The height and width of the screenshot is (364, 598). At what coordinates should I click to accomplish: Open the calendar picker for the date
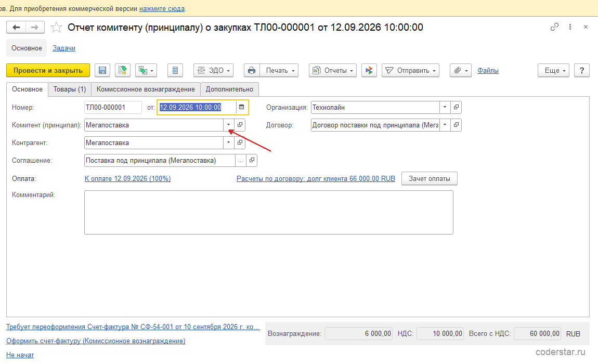242,107
